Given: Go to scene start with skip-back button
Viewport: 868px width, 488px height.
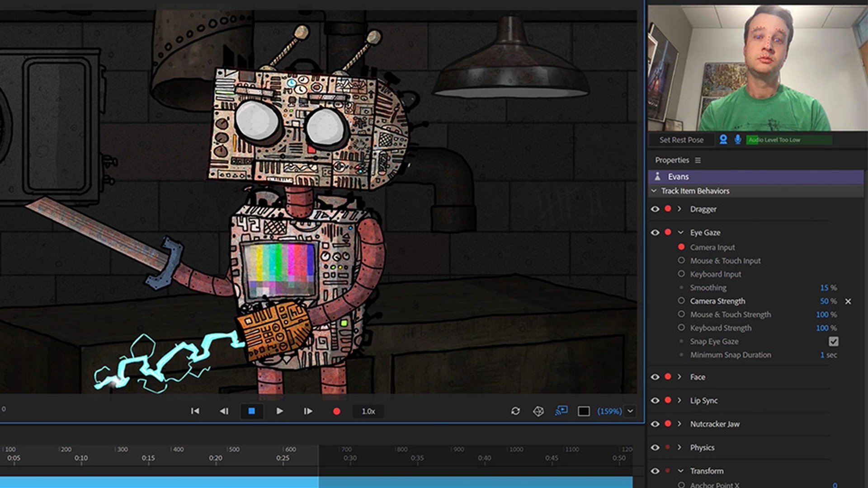Looking at the screenshot, I should click(x=195, y=411).
